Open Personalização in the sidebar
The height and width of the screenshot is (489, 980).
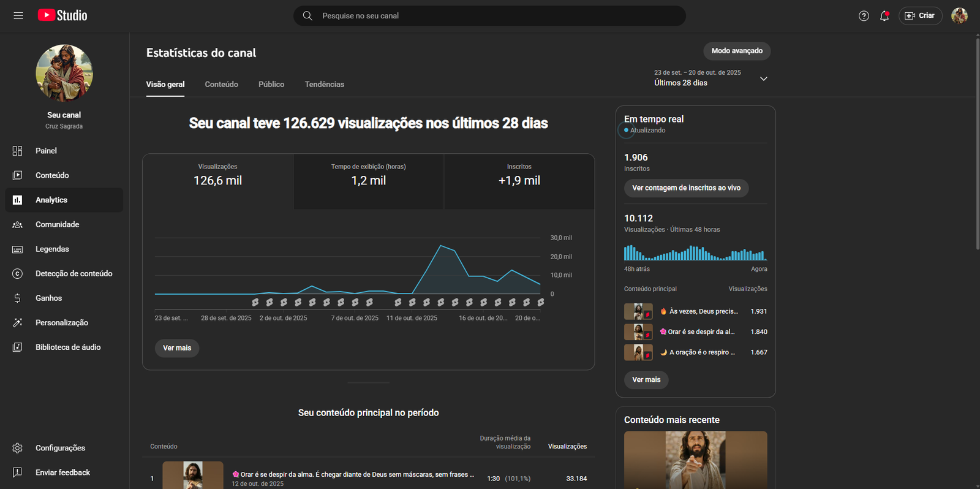click(x=61, y=323)
